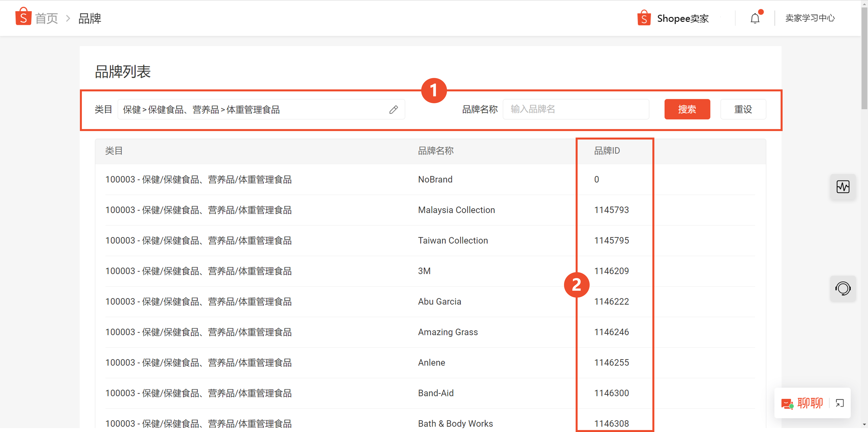Screen dimensions: 868x432
Task: Select the Bath & Body Works brand name
Action: [455, 424]
